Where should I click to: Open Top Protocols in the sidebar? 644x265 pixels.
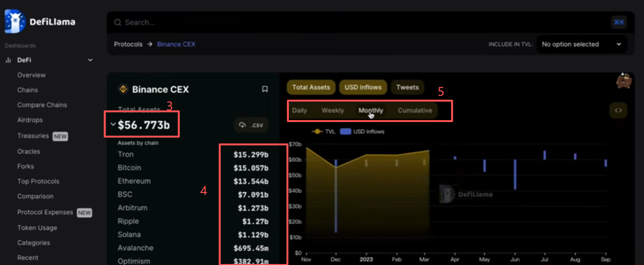[x=38, y=181]
